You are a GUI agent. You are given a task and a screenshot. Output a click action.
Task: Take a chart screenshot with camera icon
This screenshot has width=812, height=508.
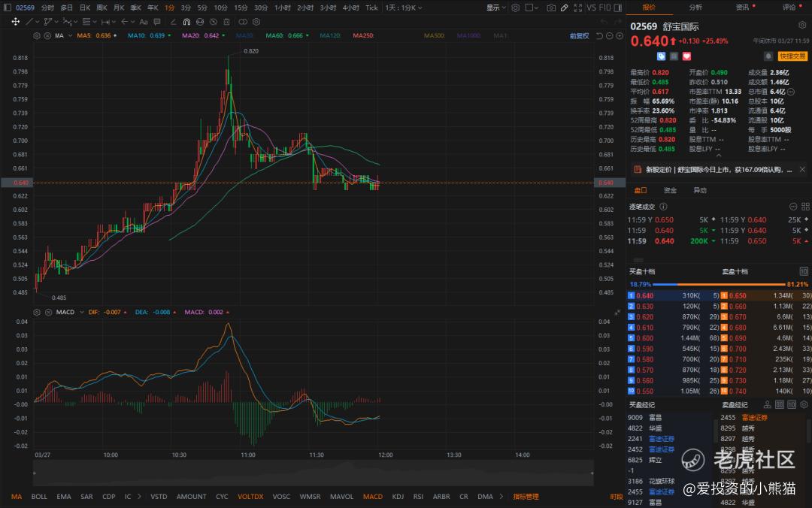coord(551,8)
